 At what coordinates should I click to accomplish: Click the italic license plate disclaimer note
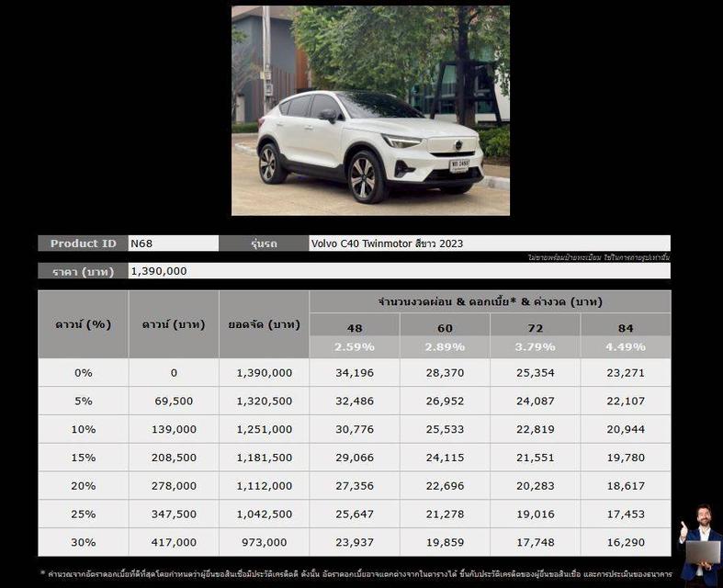coord(598,257)
